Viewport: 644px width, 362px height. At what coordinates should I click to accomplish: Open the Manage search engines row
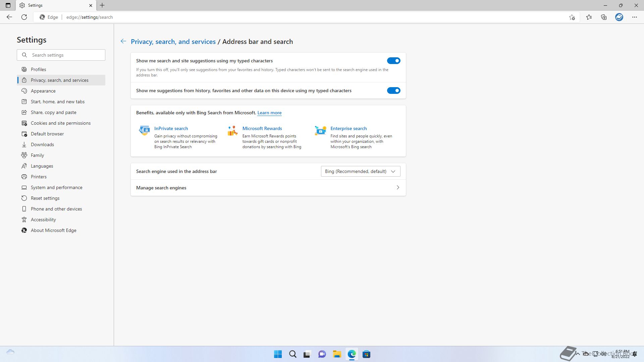(x=268, y=188)
